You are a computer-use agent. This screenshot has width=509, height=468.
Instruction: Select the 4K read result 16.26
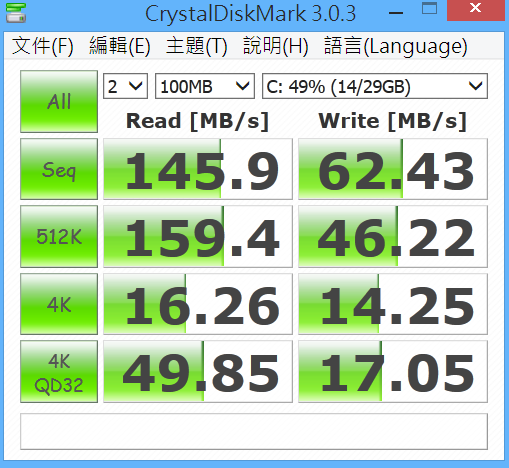coord(198,304)
